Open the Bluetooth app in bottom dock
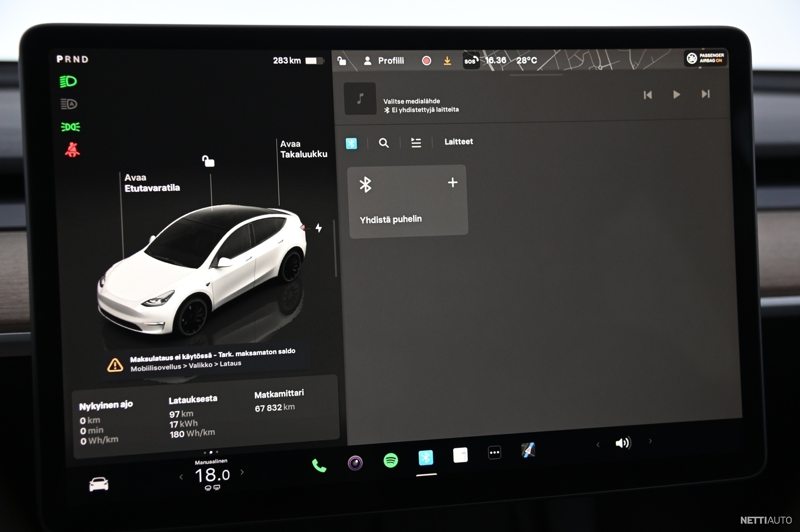The image size is (800, 532). click(426, 458)
